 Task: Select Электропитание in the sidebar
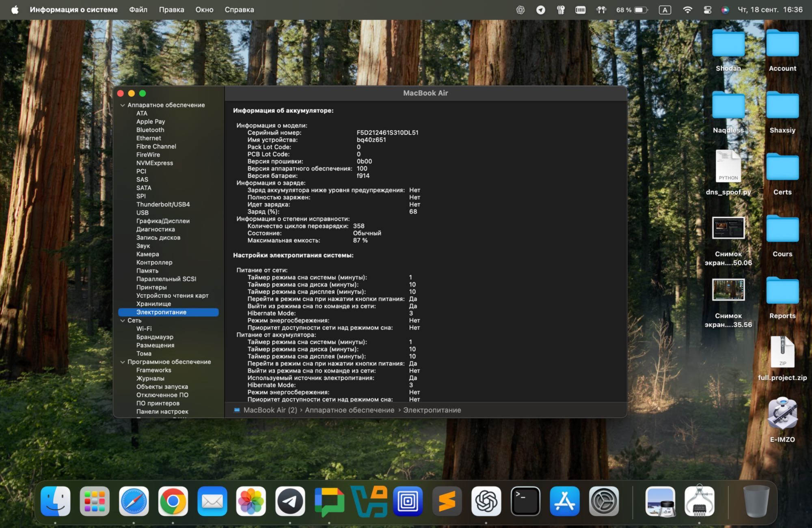click(168, 312)
